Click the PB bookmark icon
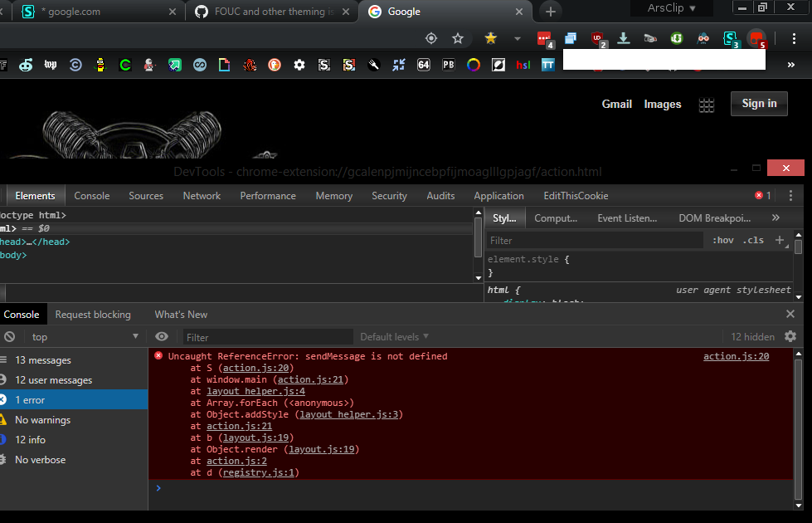812x523 pixels. (x=449, y=65)
